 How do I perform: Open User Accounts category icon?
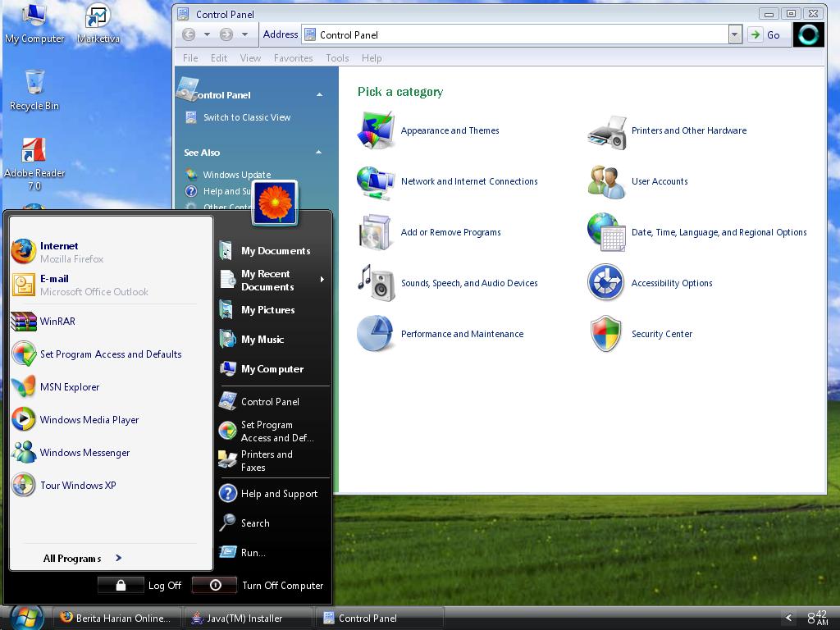(x=606, y=181)
